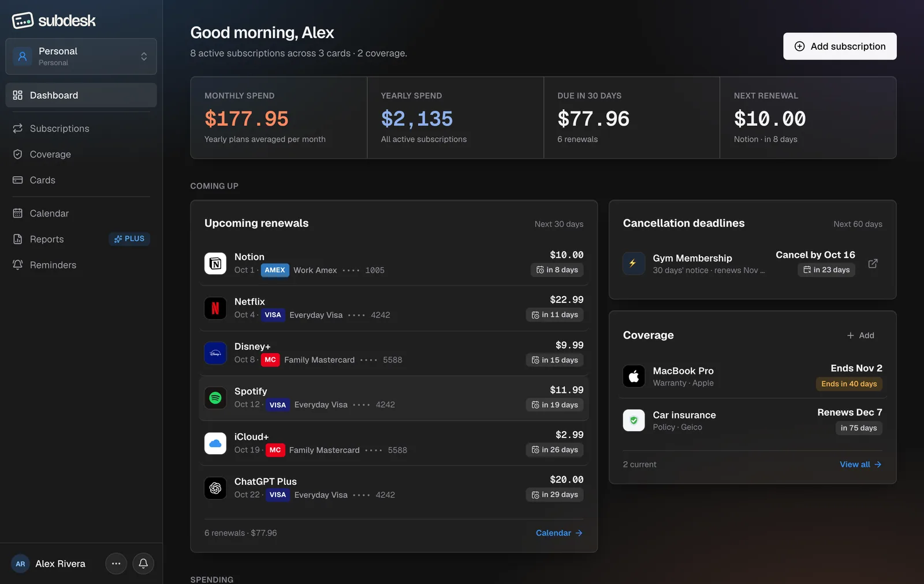Screen dimensions: 924x584
Task: Click the Next Renewal $10.00 card
Action: [x=808, y=118]
